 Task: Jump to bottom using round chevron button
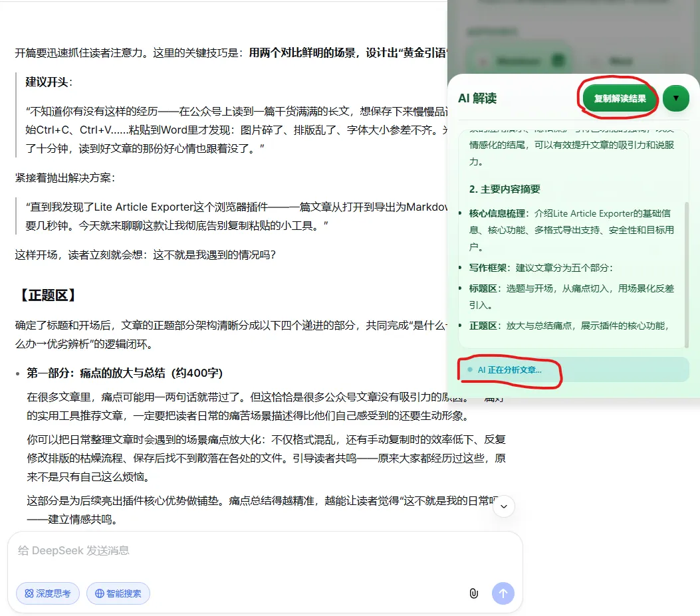pos(504,506)
